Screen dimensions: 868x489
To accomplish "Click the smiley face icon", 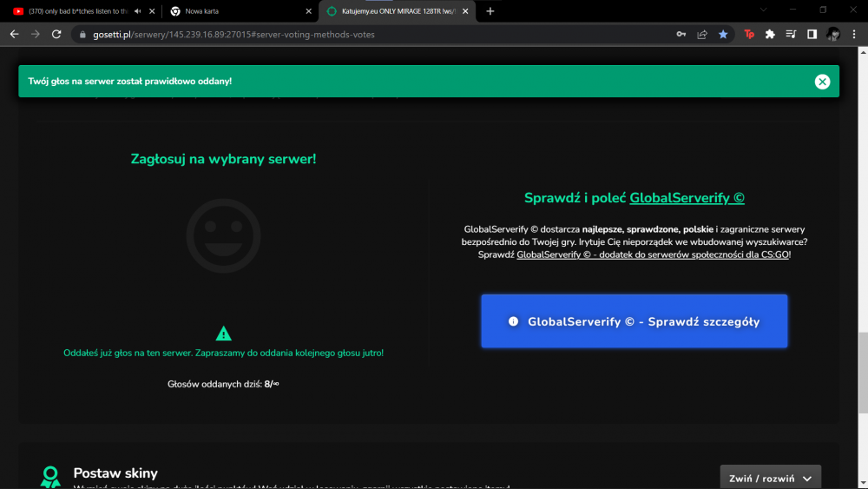I will pos(223,235).
